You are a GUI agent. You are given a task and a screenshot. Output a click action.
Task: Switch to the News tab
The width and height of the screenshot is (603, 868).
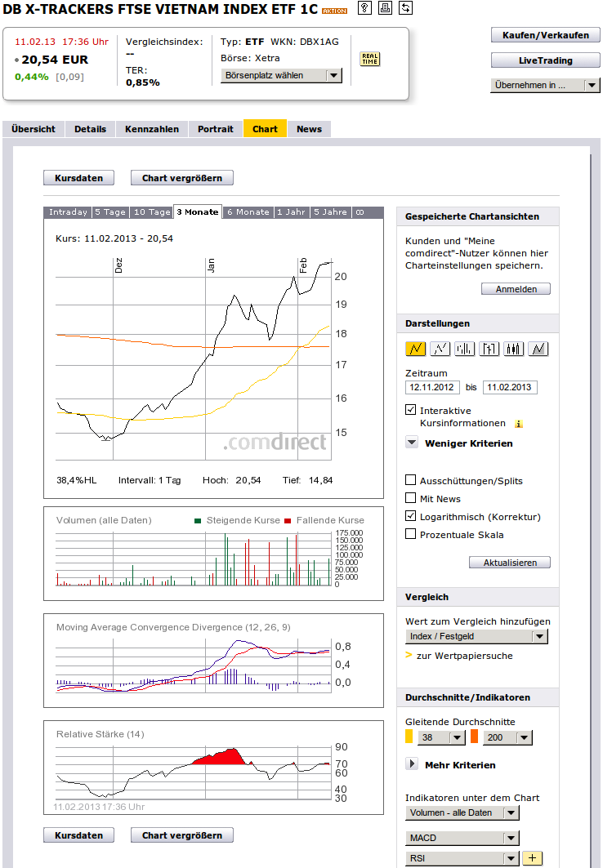coord(309,129)
